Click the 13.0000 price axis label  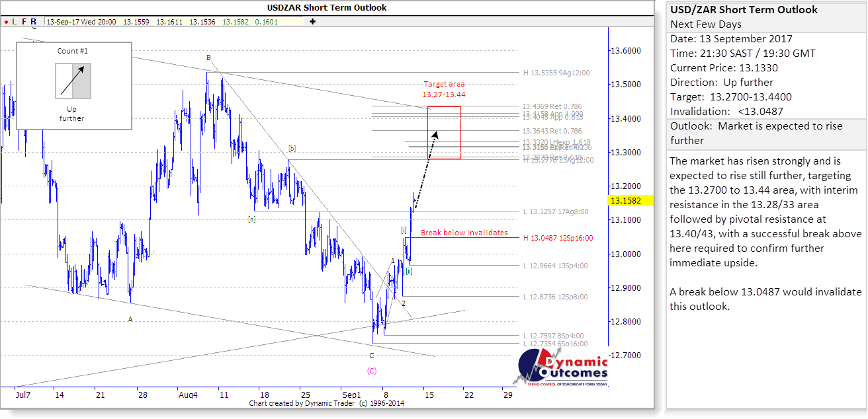(x=625, y=254)
